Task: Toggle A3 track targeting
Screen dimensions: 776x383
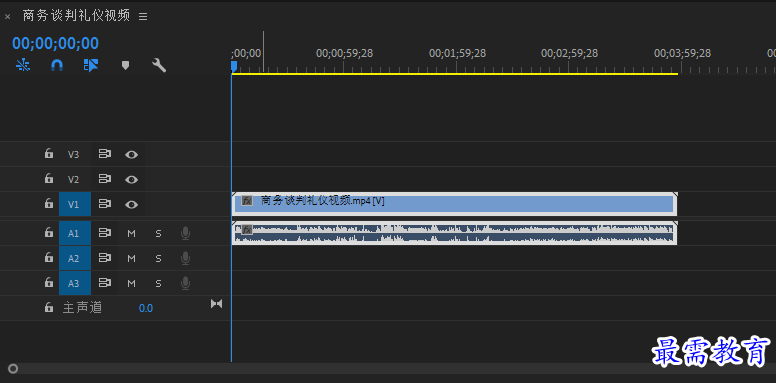Action: pos(75,283)
